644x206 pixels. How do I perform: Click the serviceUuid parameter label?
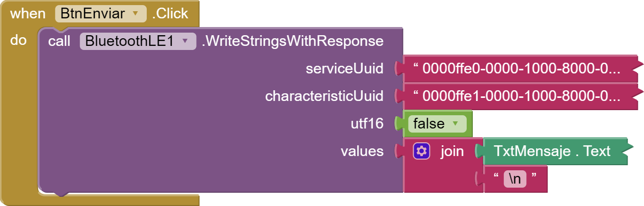pyautogui.click(x=344, y=69)
